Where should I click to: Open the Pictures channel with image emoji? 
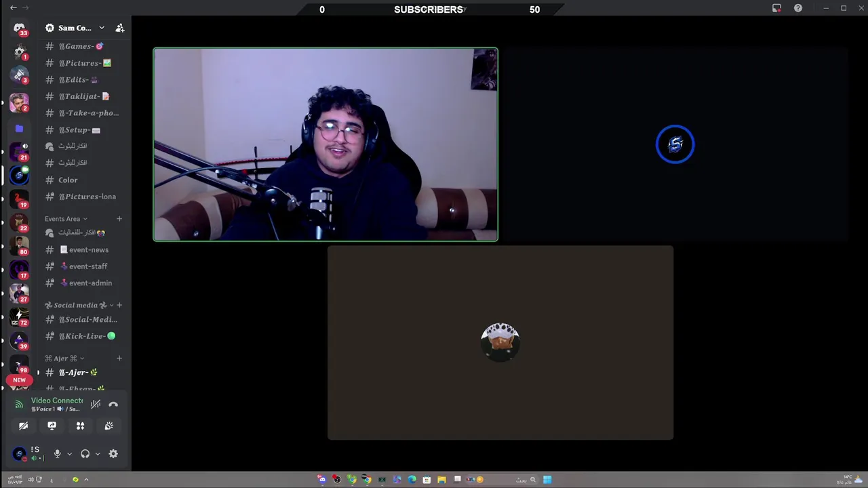click(x=84, y=63)
